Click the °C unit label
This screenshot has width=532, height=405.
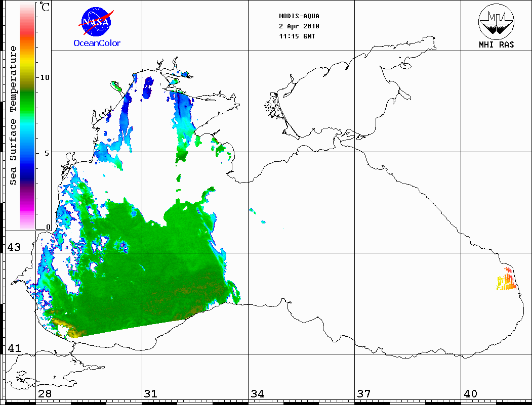click(45, 7)
